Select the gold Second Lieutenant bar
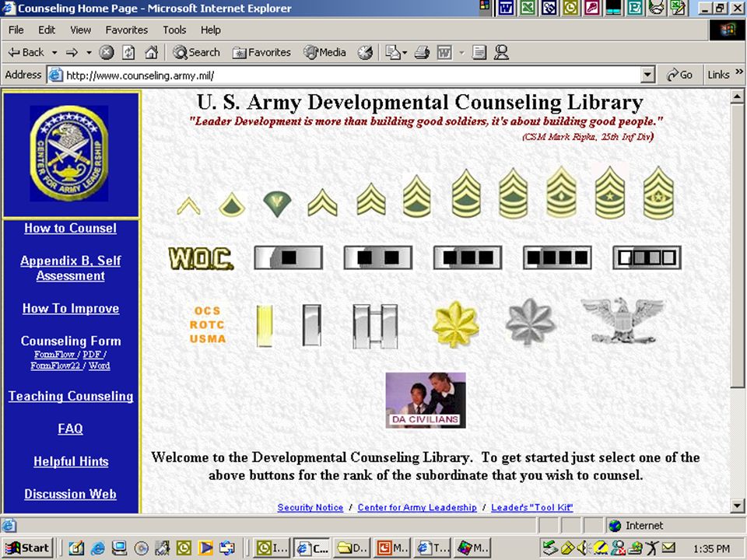This screenshot has width=747, height=560. (x=265, y=326)
